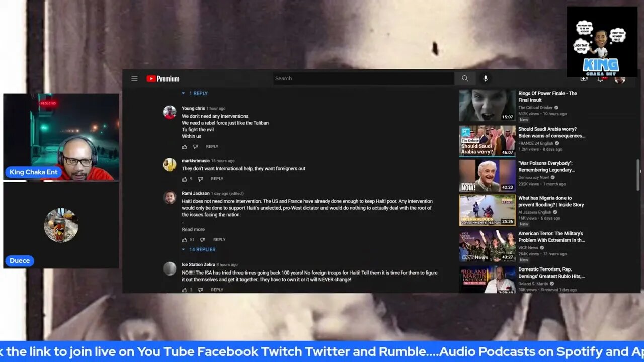The image size is (644, 362).
Task: Collapse the 1 REPLY thread
Action: point(194,93)
